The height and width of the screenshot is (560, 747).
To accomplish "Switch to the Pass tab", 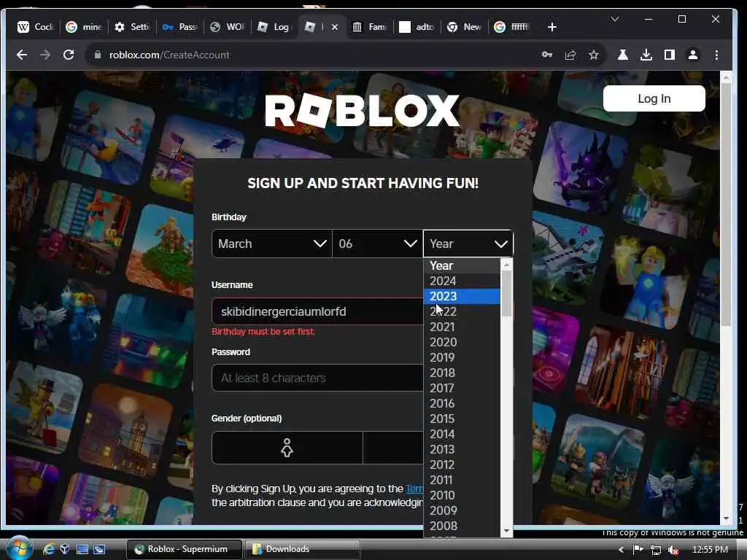I will (179, 27).
